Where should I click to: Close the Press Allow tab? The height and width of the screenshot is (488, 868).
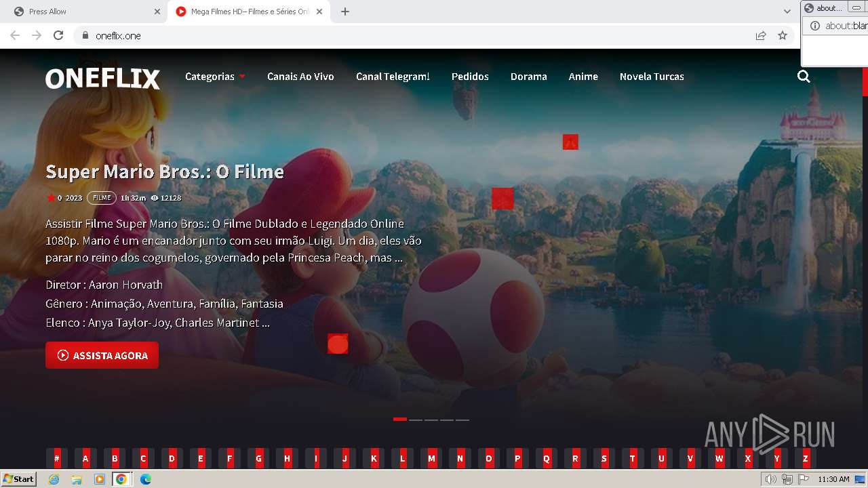[x=157, y=12]
